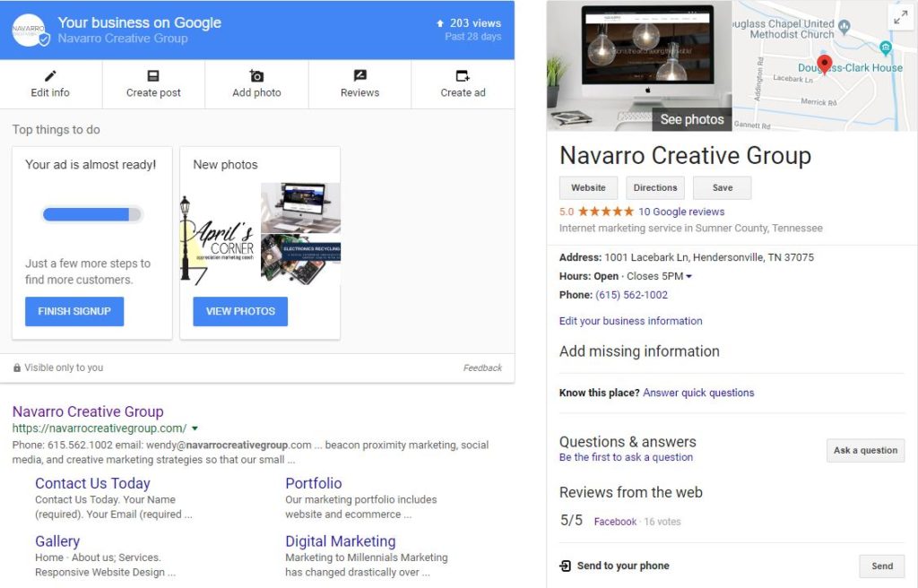Save the Navarro Creative Group listing
918x588 pixels.
coord(723,187)
